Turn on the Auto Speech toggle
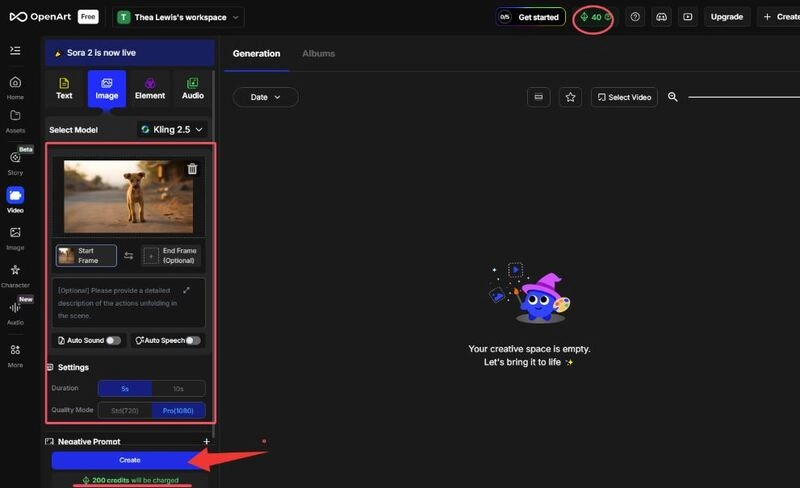The width and height of the screenshot is (800, 488). pos(192,340)
